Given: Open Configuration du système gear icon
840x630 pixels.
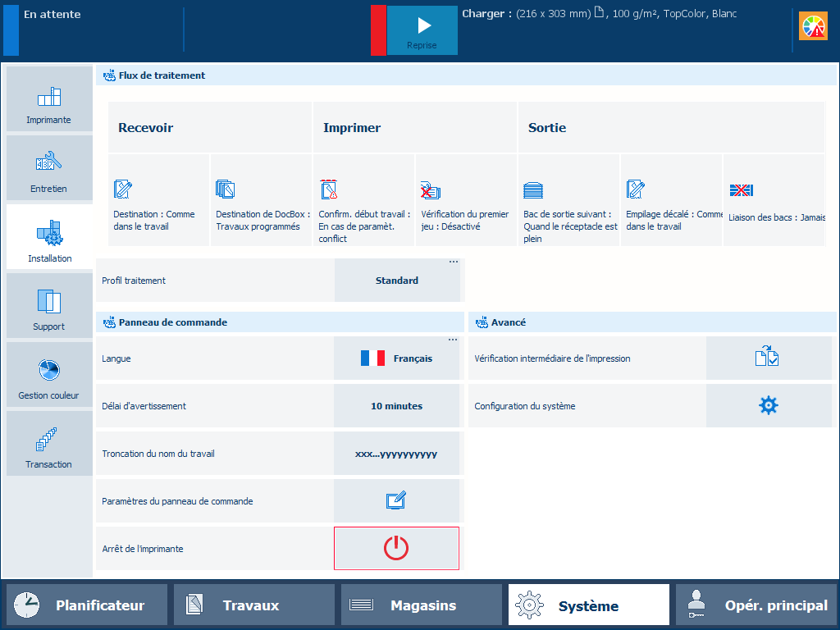Looking at the screenshot, I should (768, 405).
